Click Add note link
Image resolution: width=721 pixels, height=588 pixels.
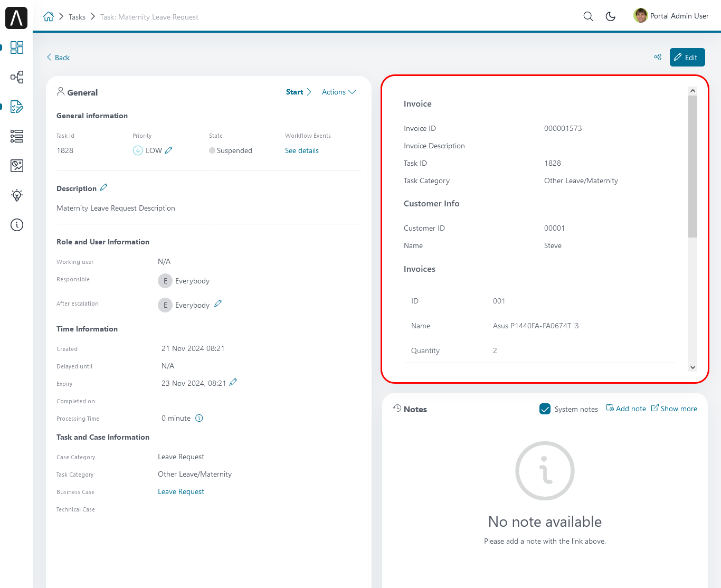click(626, 409)
